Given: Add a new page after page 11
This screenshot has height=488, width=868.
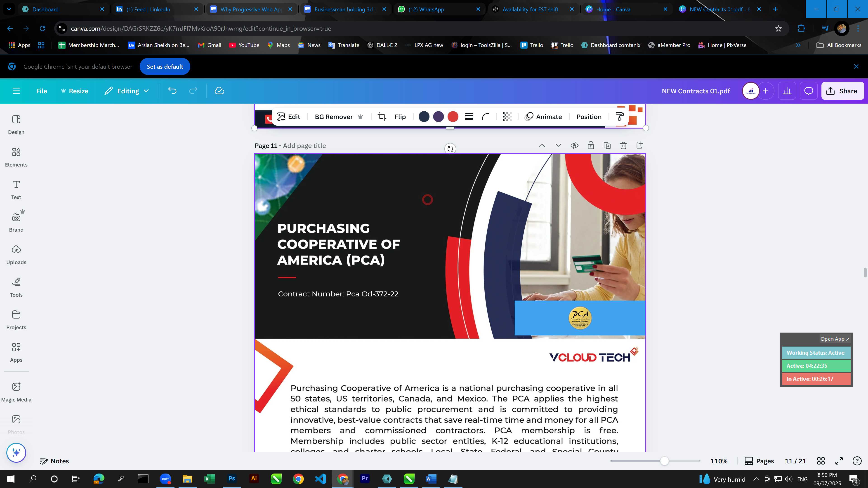Looking at the screenshot, I should (639, 145).
